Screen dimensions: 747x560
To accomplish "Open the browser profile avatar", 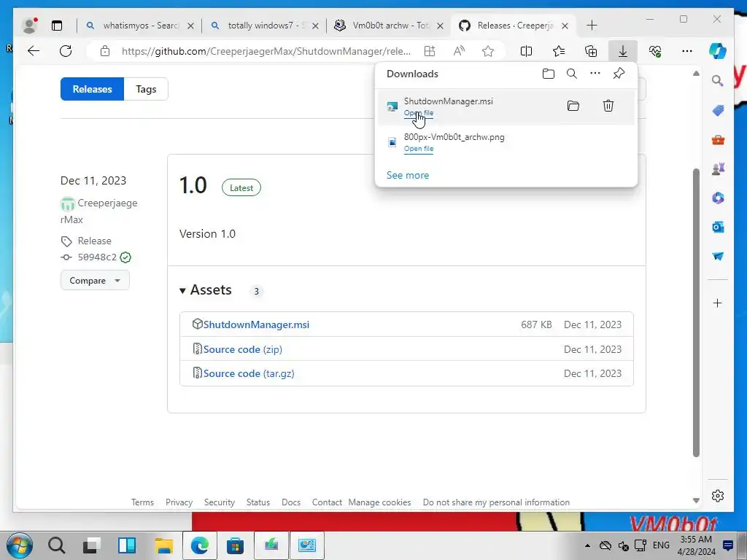I will pyautogui.click(x=29, y=26).
